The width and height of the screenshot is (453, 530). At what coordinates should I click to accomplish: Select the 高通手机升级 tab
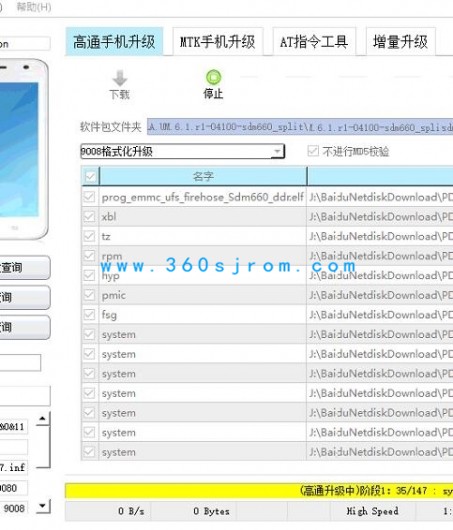click(x=114, y=42)
